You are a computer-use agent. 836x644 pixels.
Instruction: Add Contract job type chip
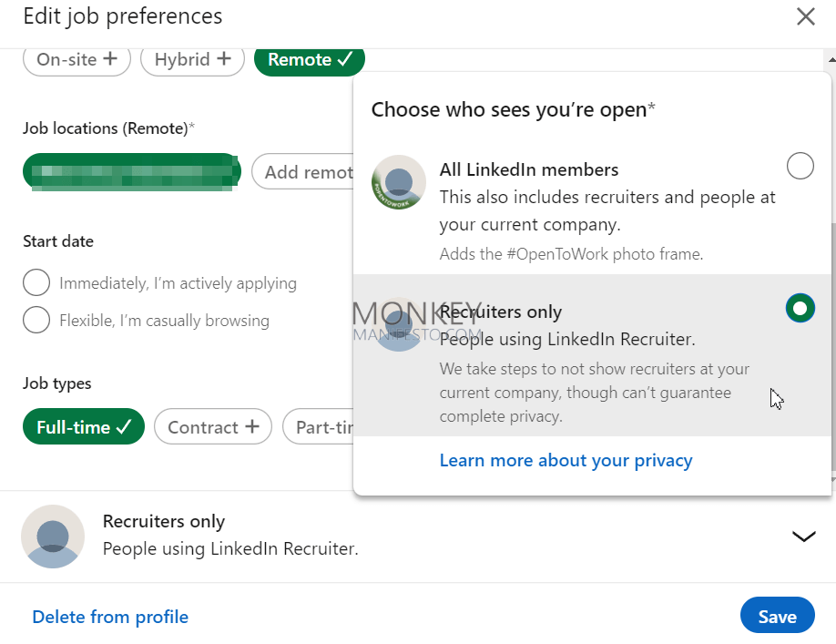213,427
